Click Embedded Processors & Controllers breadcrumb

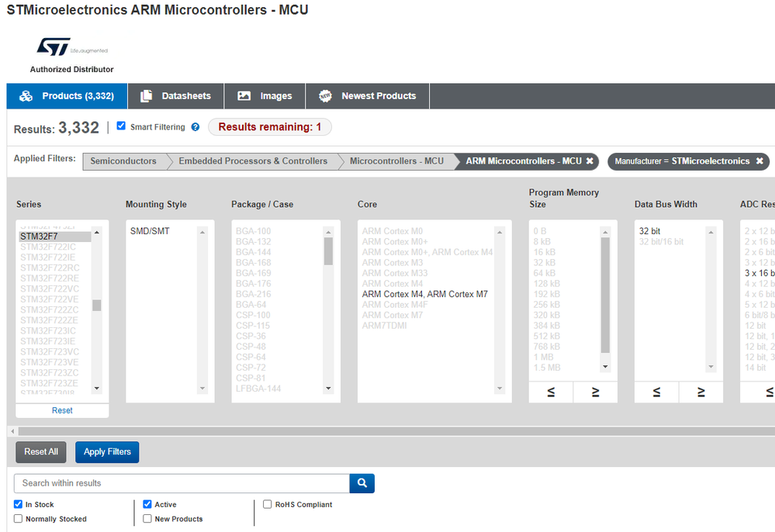253,161
